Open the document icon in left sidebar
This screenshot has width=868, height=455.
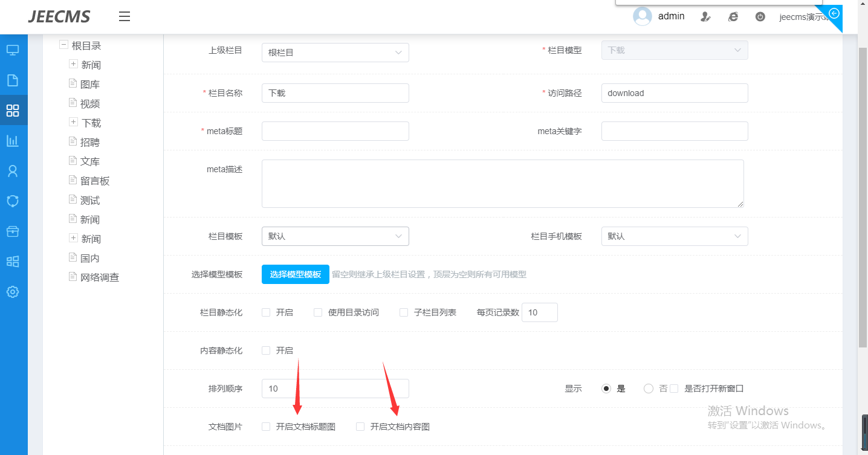click(x=13, y=80)
